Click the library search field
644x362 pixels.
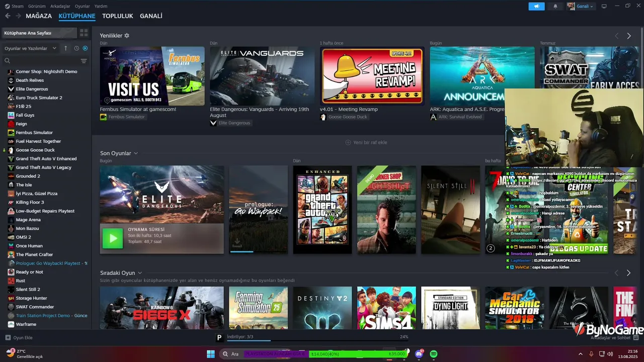point(42,61)
